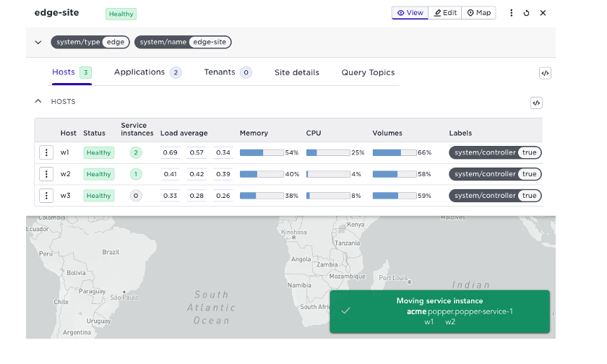Collapse the HOSTS section
Image resolution: width=607 pixels, height=364 pixels.
38,102
